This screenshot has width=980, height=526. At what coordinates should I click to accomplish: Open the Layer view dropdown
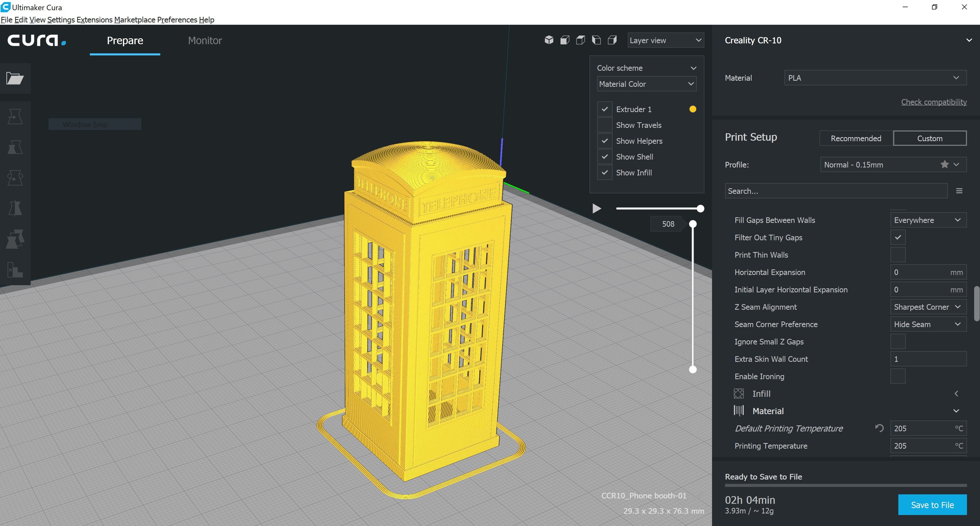[665, 40]
